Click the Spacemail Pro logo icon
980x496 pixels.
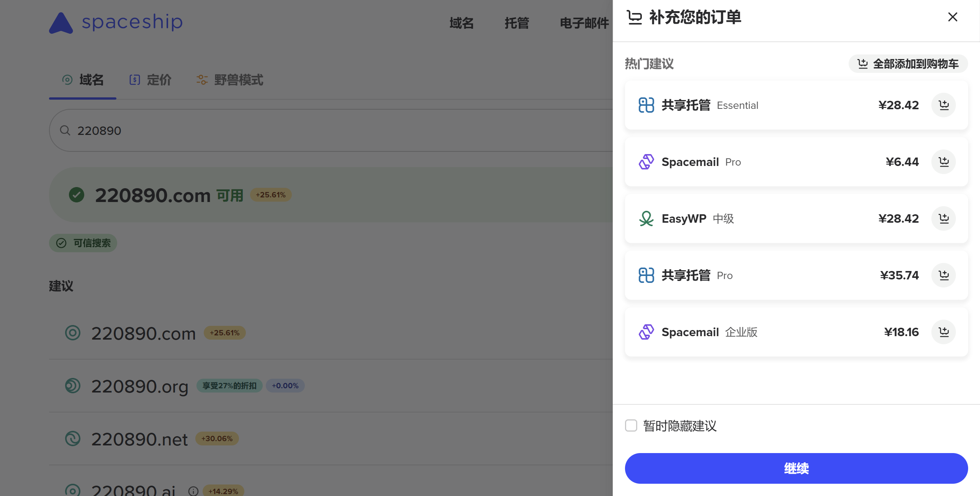(646, 162)
